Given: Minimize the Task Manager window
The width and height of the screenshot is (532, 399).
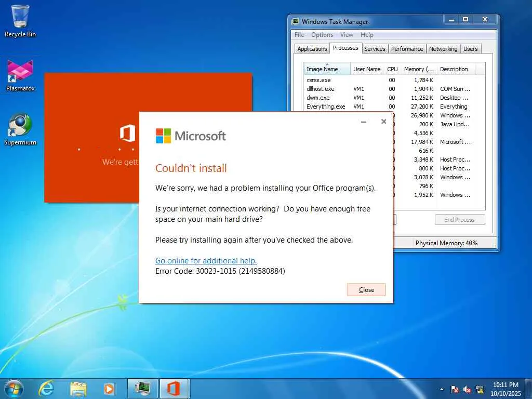Looking at the screenshot, I should coord(451,20).
